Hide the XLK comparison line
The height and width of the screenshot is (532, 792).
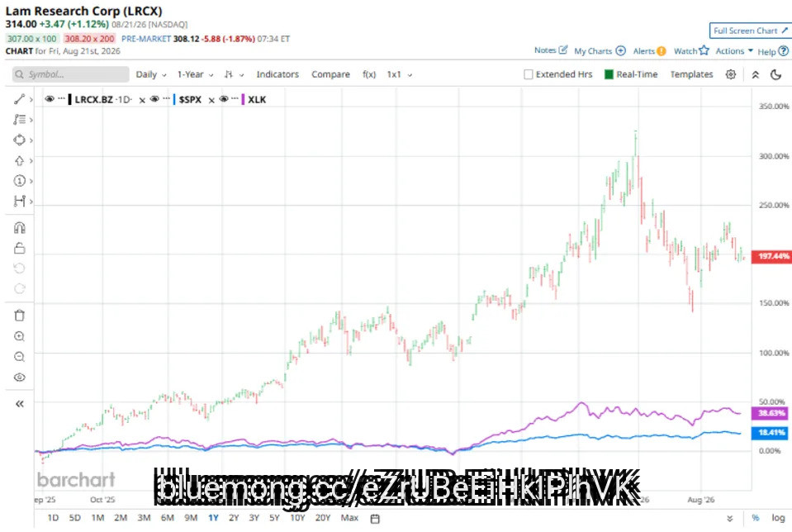[224, 99]
